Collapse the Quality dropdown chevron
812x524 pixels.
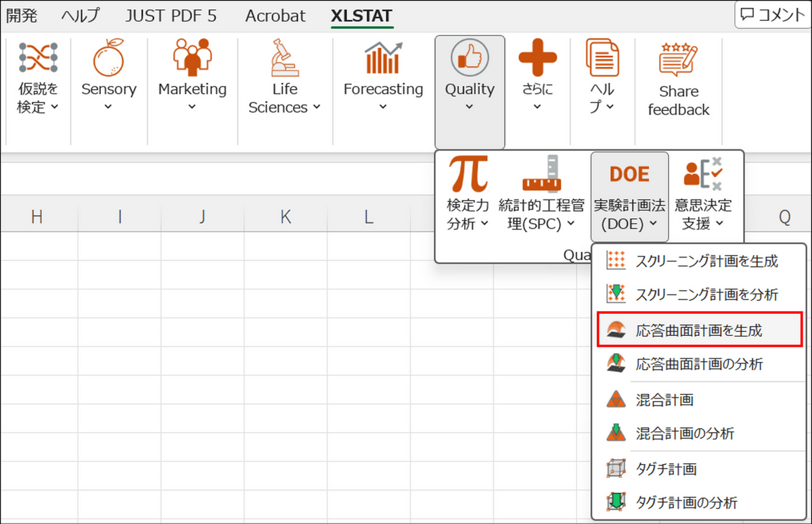pos(470,107)
